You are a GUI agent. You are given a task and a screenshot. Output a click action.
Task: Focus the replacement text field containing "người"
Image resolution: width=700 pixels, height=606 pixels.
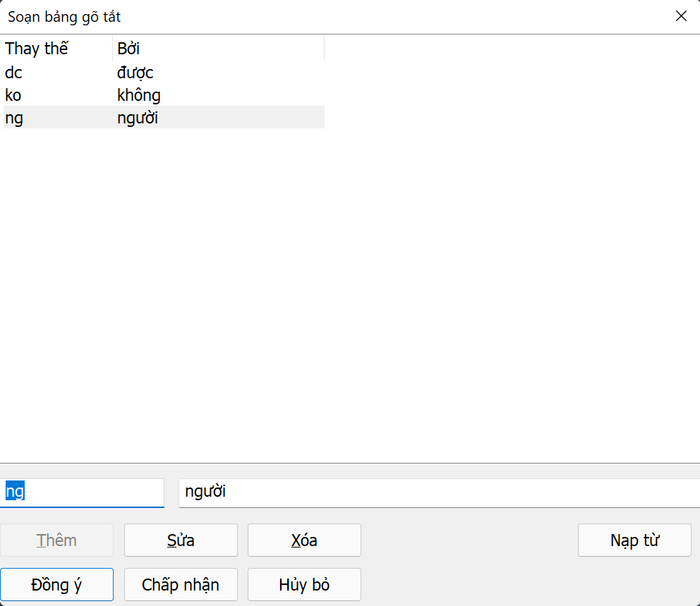[x=436, y=492]
